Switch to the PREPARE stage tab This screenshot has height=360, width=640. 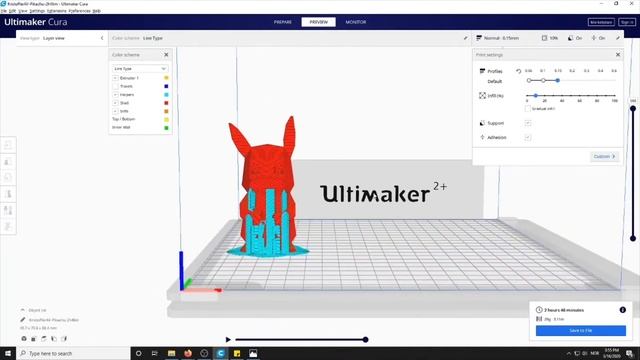click(282, 22)
